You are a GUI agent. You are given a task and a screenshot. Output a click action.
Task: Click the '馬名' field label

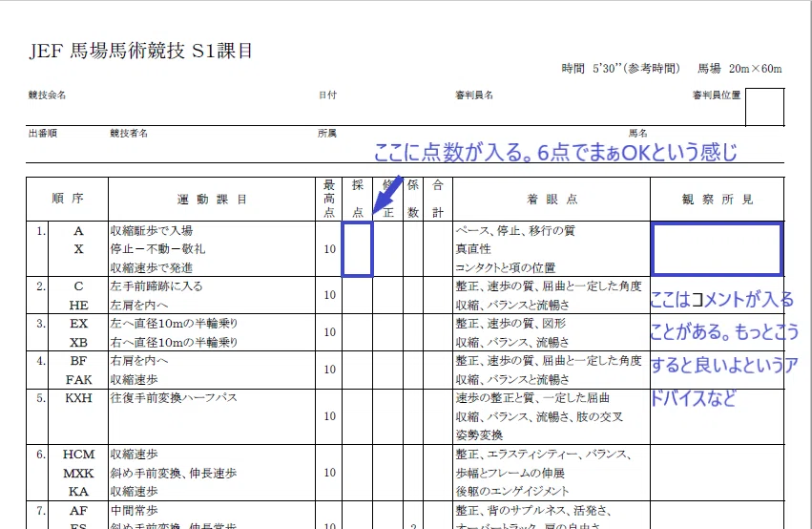click(638, 133)
